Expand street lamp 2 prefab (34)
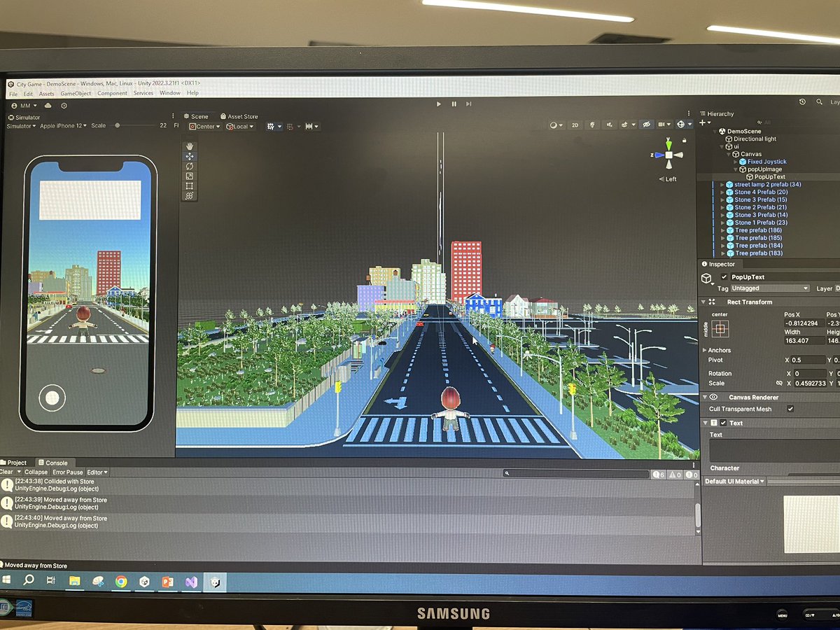This screenshot has width=840, height=630. click(722, 185)
